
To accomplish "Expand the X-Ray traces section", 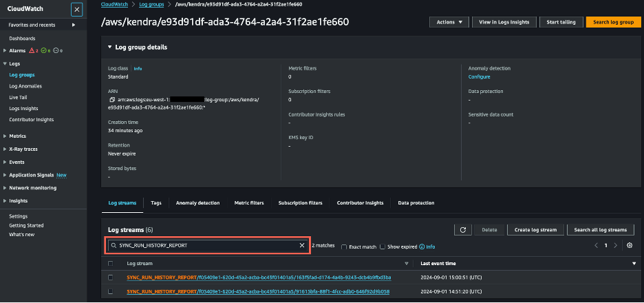I will (5, 149).
